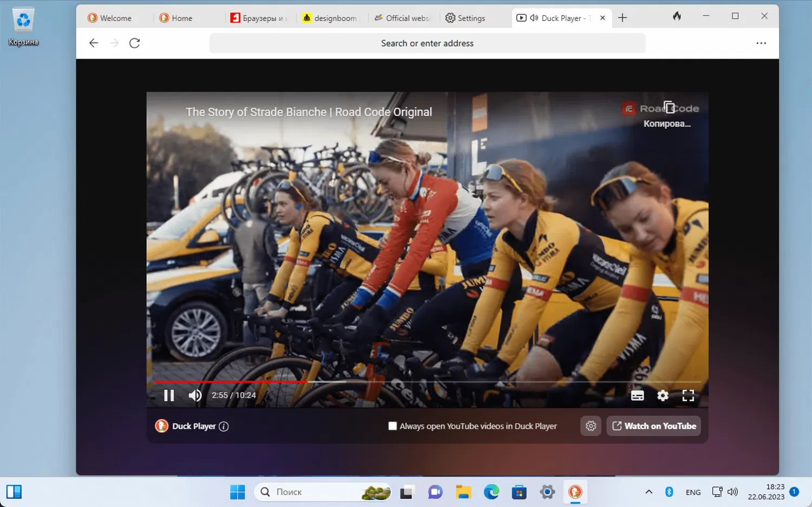812x507 pixels.
Task: Toggle subtitles in the video player
Action: tap(637, 396)
